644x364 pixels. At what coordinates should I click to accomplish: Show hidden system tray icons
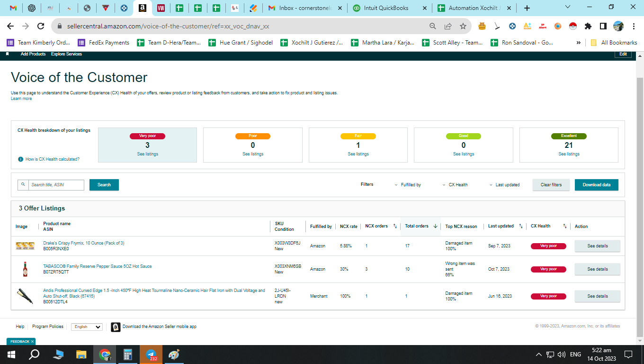click(538, 355)
